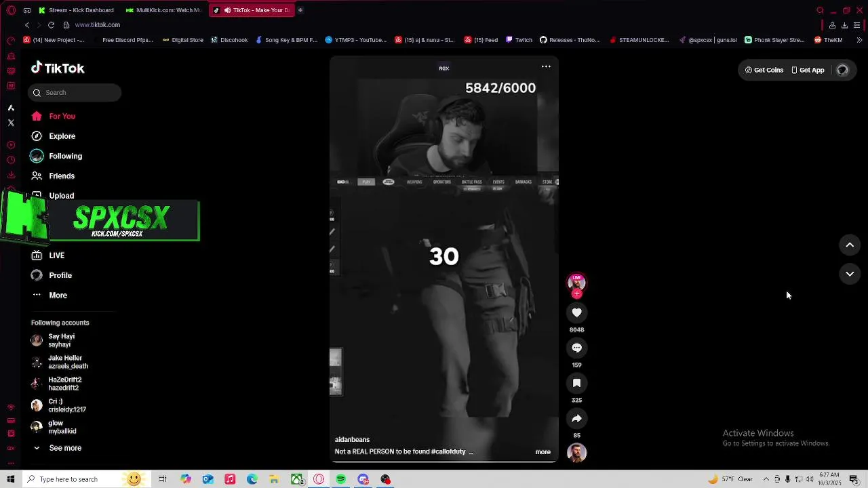Viewport: 868px width, 488px height.
Task: Bookmark the video to favorites
Action: 576,383
